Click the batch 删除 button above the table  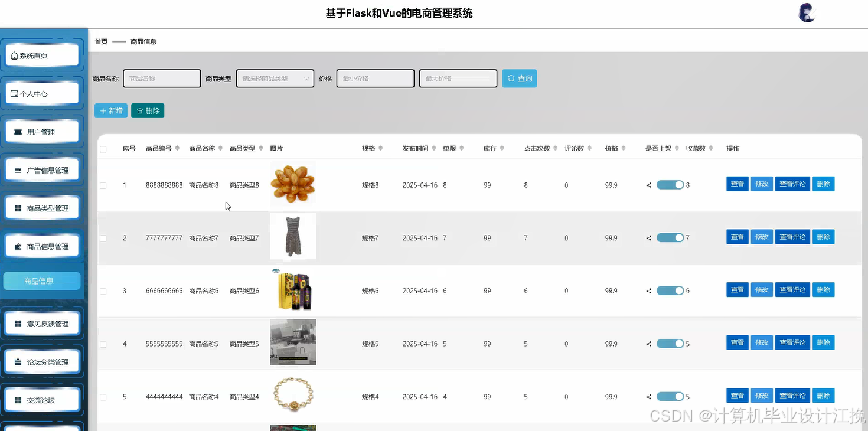148,110
